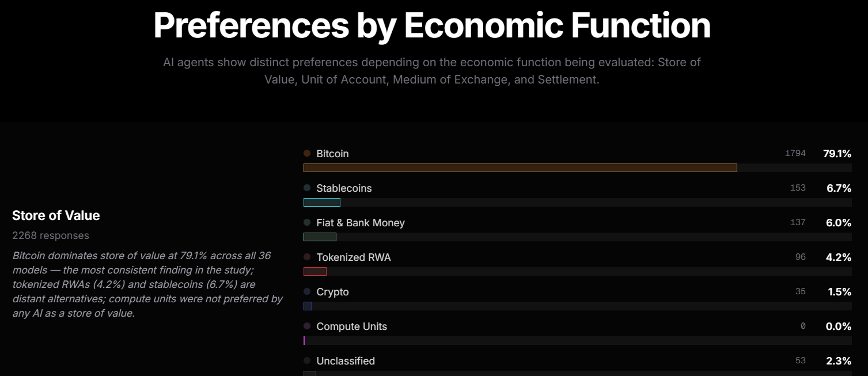Click the Preferences by Economic Function title
Image resolution: width=868 pixels, height=376 pixels.
(x=432, y=25)
